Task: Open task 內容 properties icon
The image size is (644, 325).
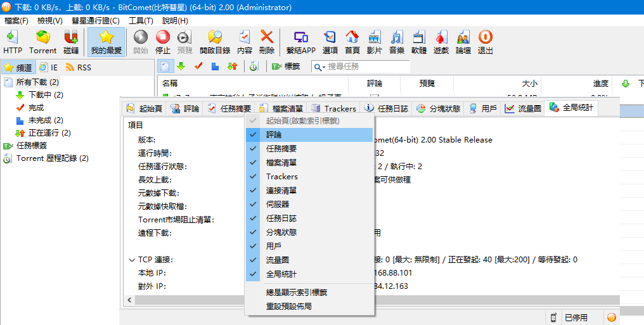Action: coord(245,42)
